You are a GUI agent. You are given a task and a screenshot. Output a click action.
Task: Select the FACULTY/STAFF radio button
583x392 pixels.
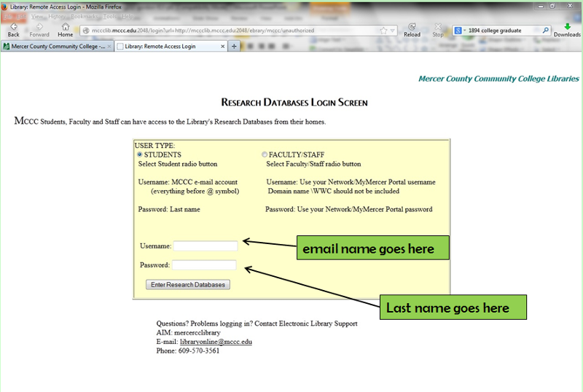(265, 154)
